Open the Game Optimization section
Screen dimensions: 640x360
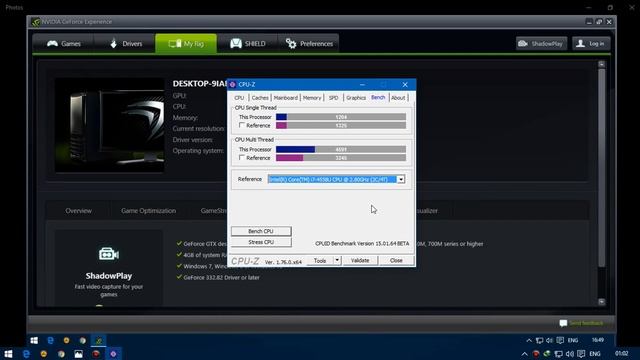149,211
